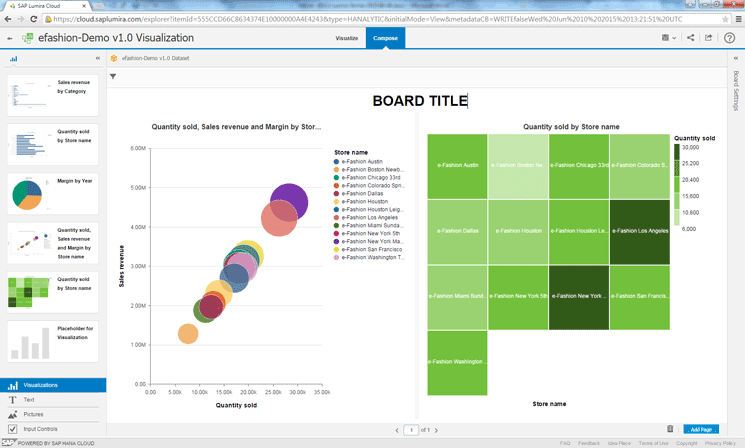This screenshot has width=745, height=448.
Task: Collapse the left visualizations panel
Action: coord(97,59)
